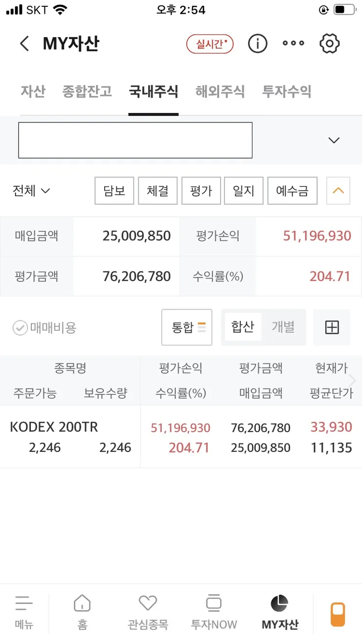Tap the 실시간 real-time button
This screenshot has width=362, height=644.
tap(210, 44)
